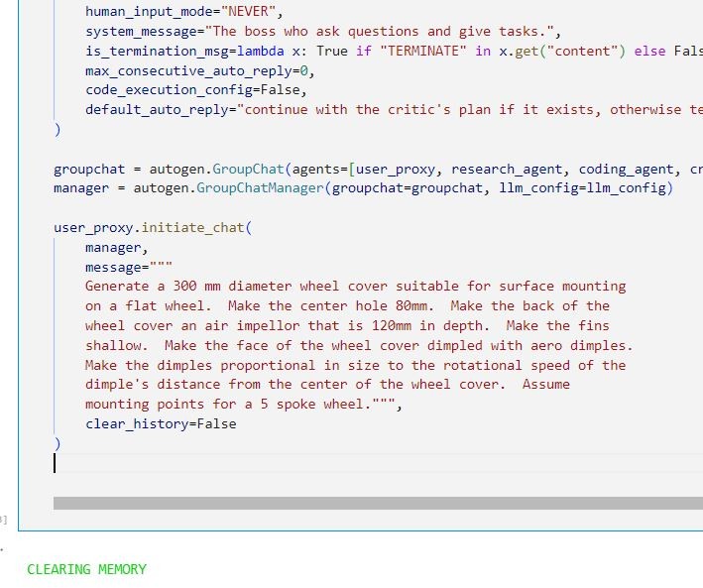Click 'code_execution_config=False' line

pos(196,90)
